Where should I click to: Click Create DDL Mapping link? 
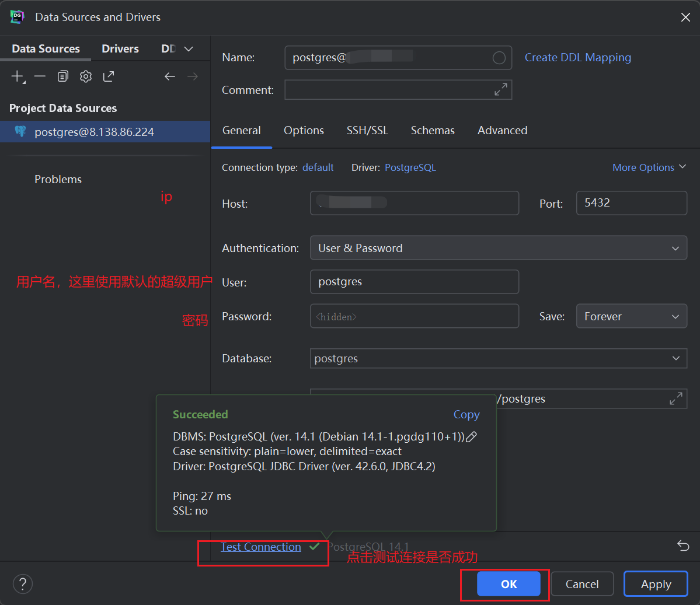(577, 58)
